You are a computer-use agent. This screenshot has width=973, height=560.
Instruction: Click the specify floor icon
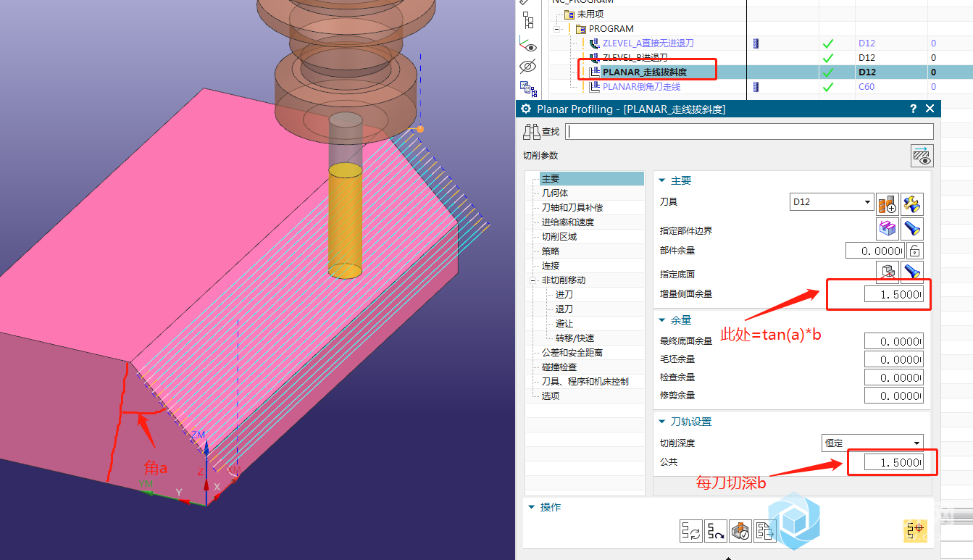pos(888,272)
